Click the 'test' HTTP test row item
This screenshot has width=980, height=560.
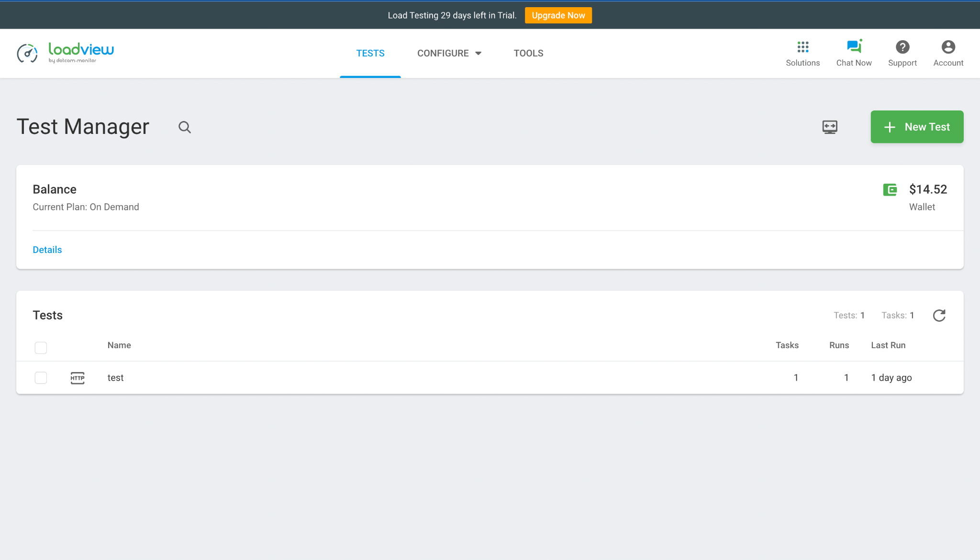(x=116, y=377)
